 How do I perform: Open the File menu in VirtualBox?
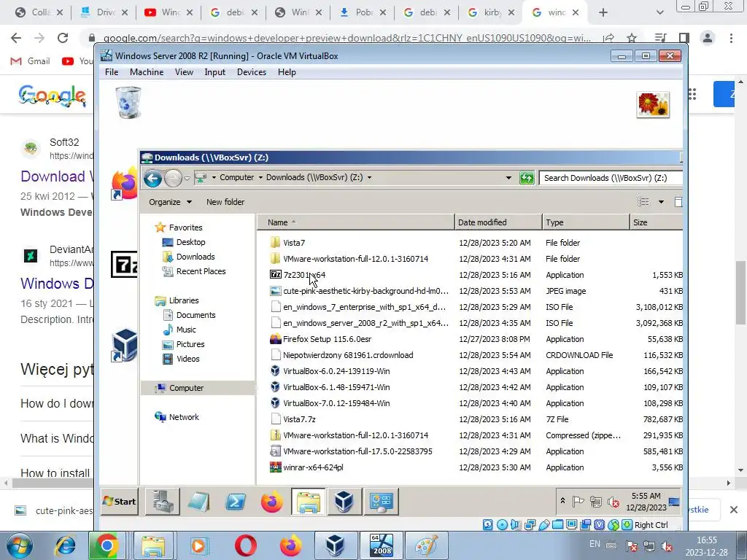pyautogui.click(x=112, y=72)
